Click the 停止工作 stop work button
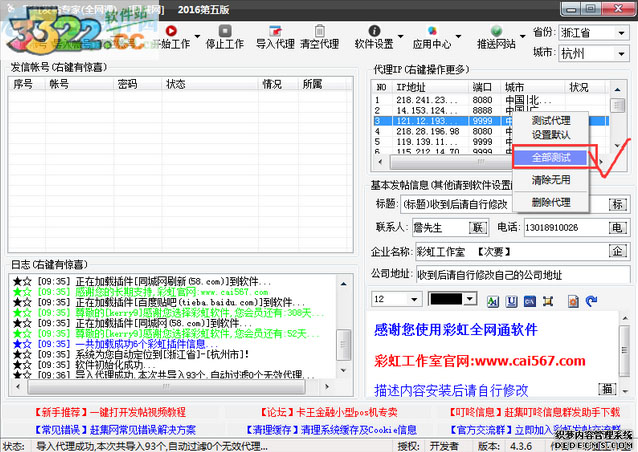Screen dimensions: 638x452 pyautogui.click(x=224, y=44)
